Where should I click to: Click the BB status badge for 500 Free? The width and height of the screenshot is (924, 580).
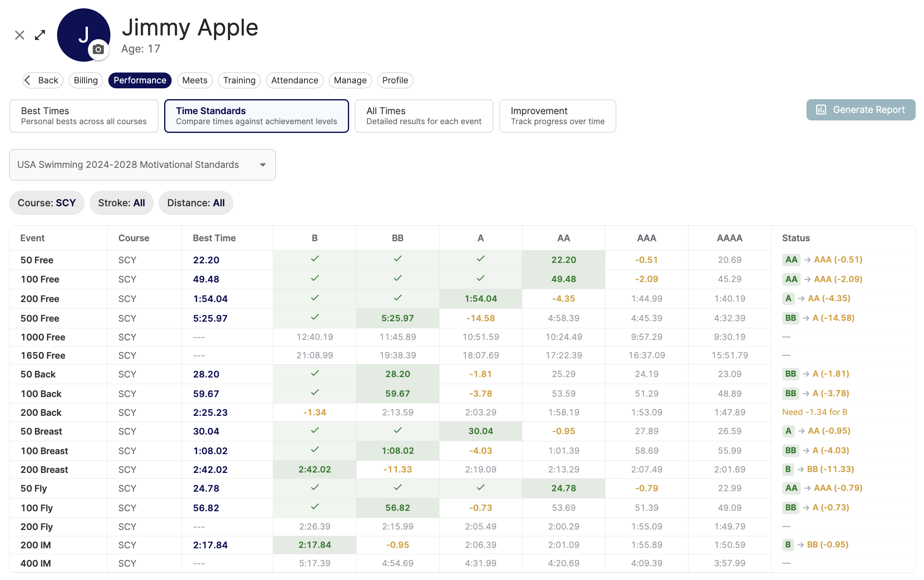tap(790, 318)
